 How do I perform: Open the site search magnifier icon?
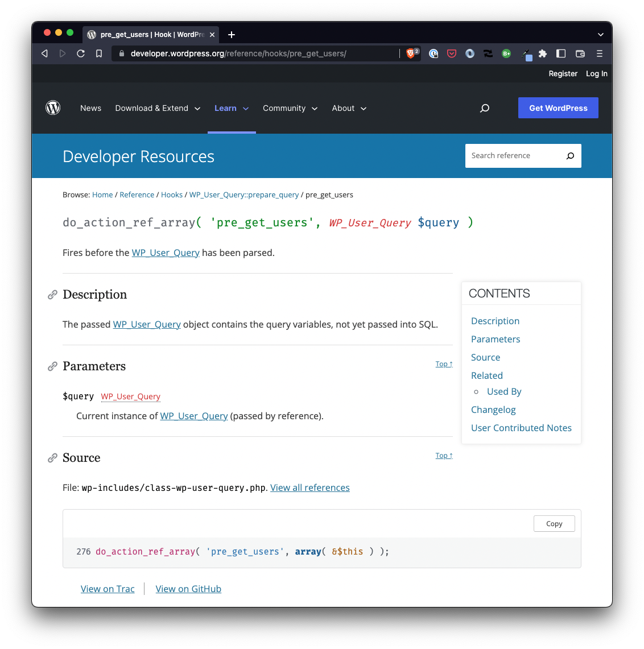pos(485,108)
